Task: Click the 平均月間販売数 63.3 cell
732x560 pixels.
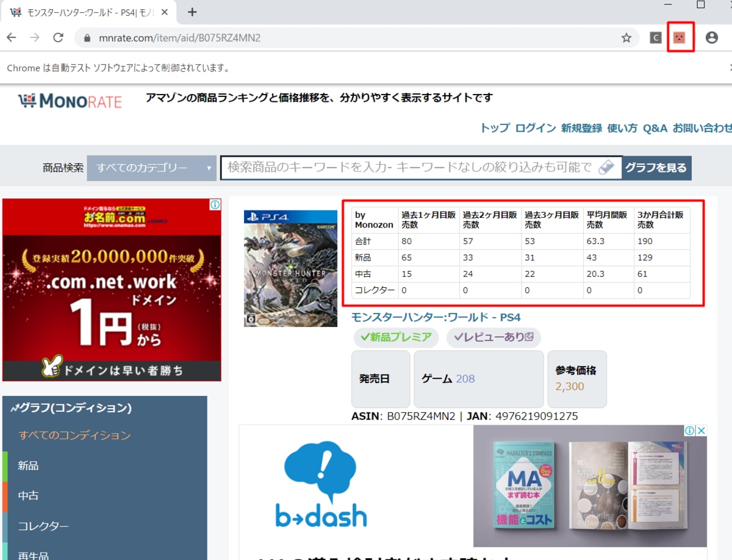Action: [609, 241]
